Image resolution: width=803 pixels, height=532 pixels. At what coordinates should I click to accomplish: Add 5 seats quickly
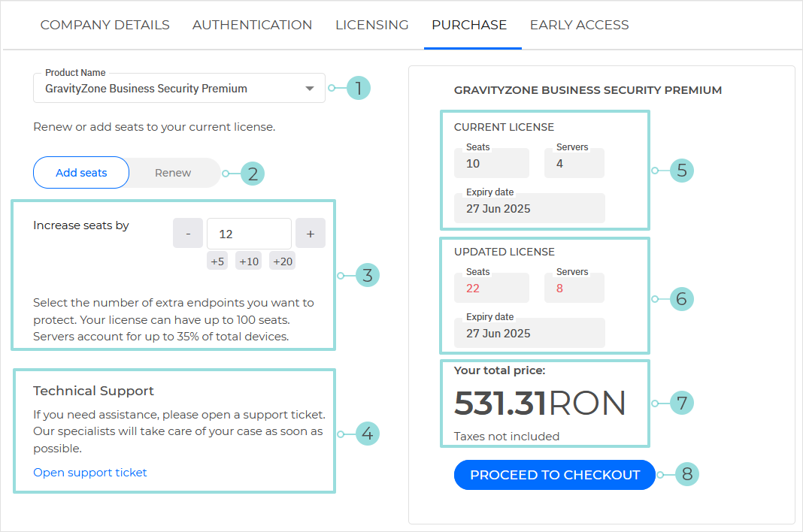(217, 261)
